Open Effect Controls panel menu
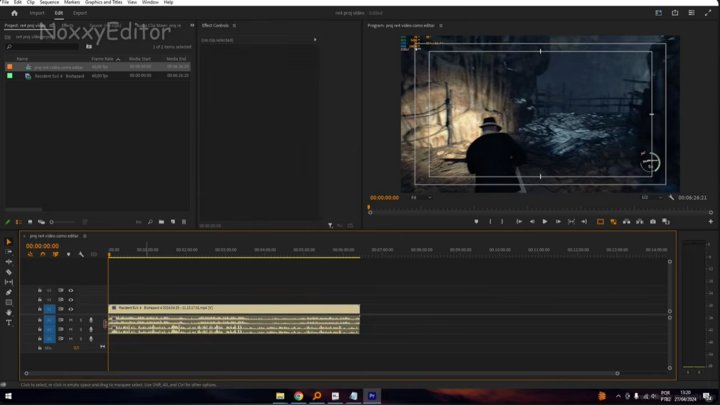 point(234,25)
